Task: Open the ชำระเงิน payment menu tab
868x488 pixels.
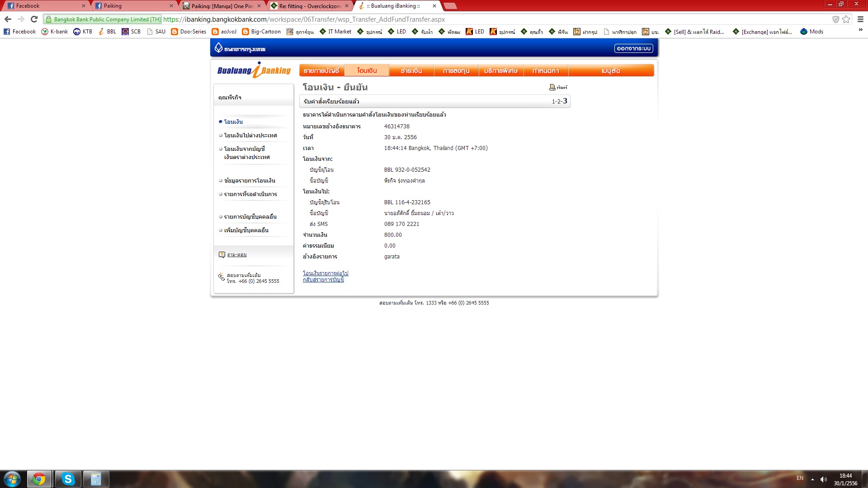Action: click(411, 70)
